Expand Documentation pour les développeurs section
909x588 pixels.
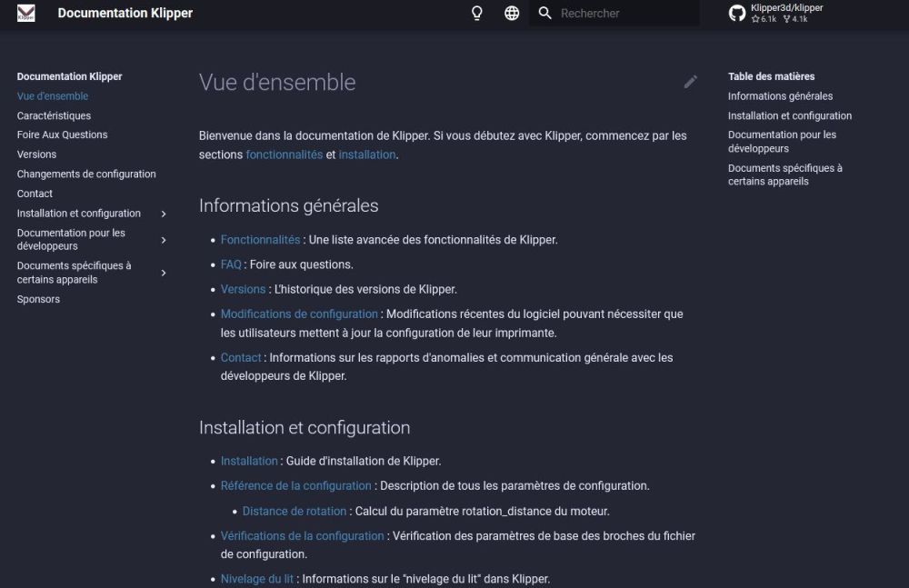(x=164, y=240)
